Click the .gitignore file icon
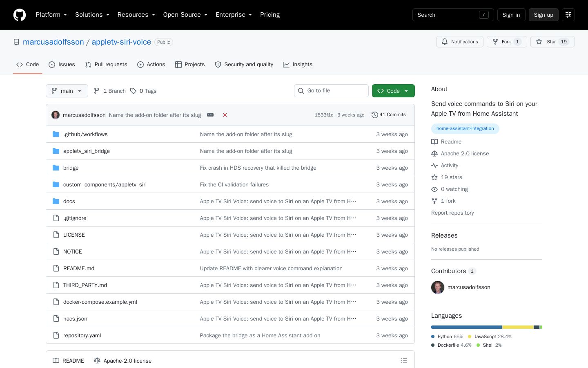The image size is (588, 368). click(56, 218)
